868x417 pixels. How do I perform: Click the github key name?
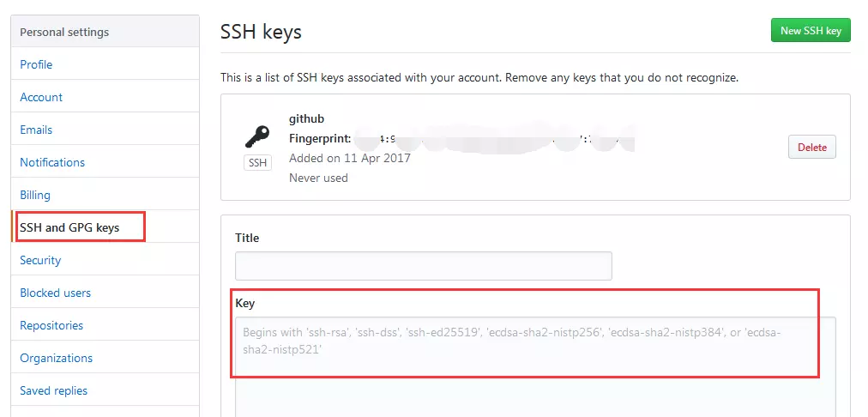pyautogui.click(x=307, y=119)
